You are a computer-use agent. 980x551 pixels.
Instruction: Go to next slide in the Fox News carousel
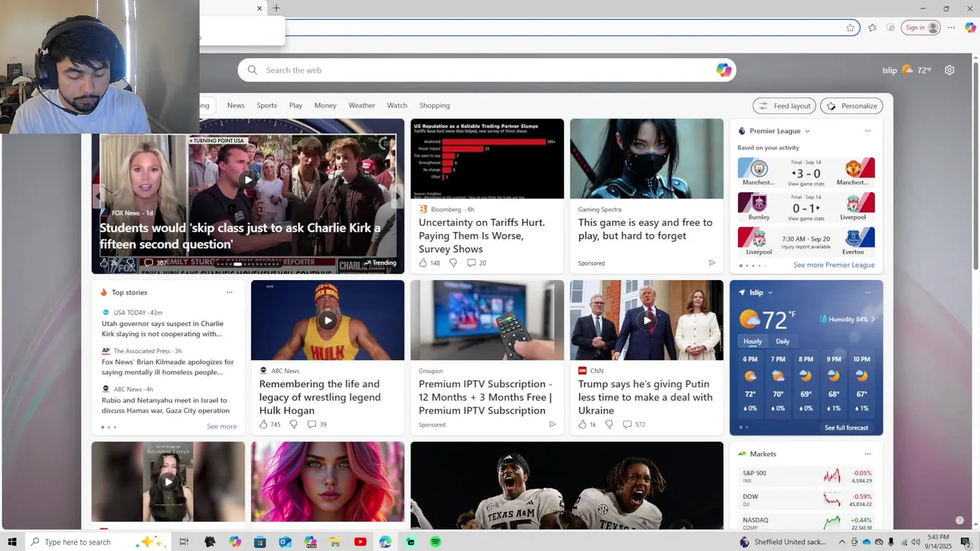pos(397,197)
